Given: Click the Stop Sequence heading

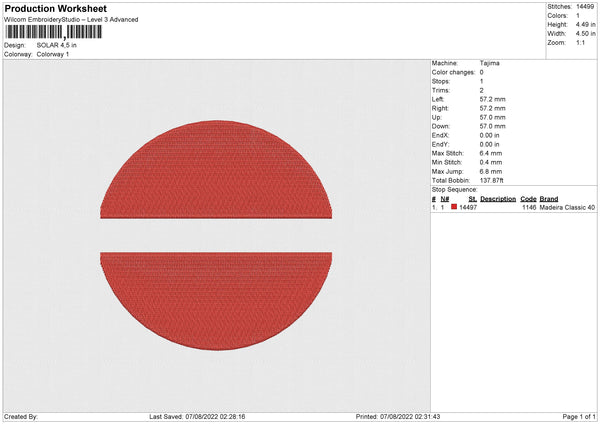Looking at the screenshot, I should point(455,188).
